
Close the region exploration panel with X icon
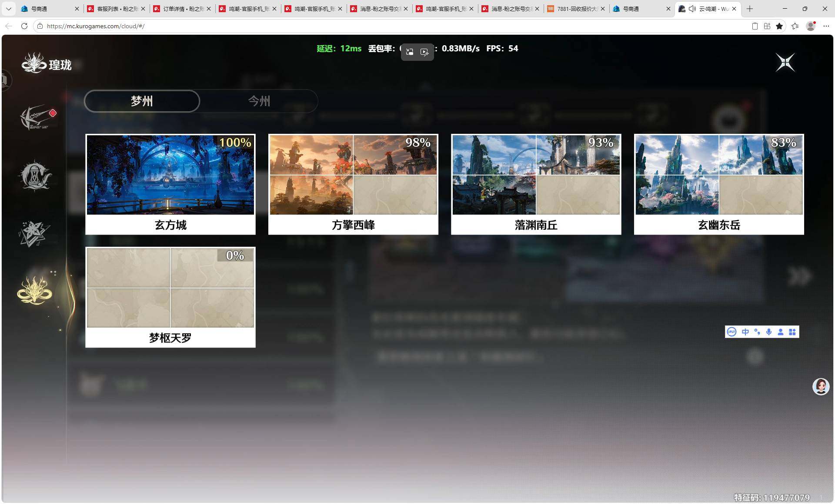coord(785,63)
